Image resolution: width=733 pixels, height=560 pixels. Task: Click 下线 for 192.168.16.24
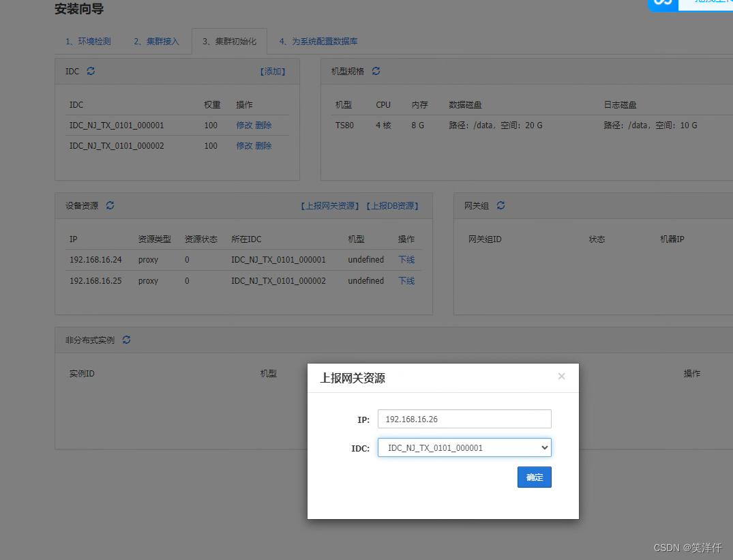click(406, 259)
